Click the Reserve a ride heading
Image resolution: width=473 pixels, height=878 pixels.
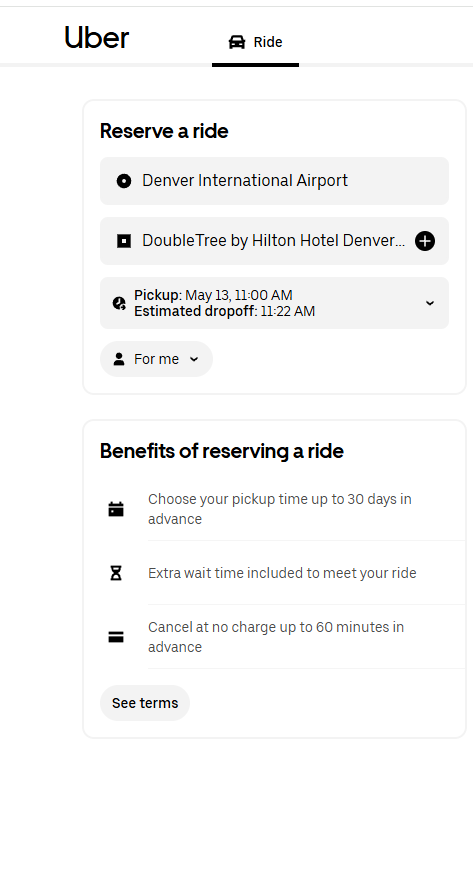tap(164, 131)
